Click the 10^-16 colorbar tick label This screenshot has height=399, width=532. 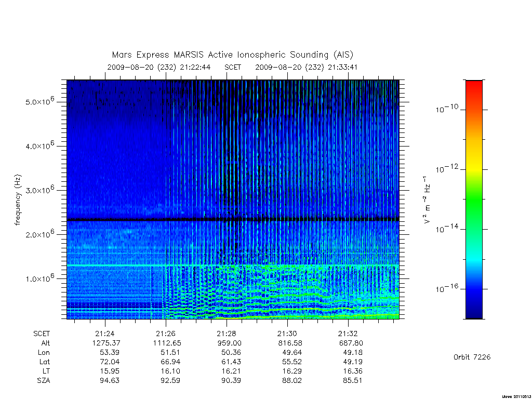point(447,288)
